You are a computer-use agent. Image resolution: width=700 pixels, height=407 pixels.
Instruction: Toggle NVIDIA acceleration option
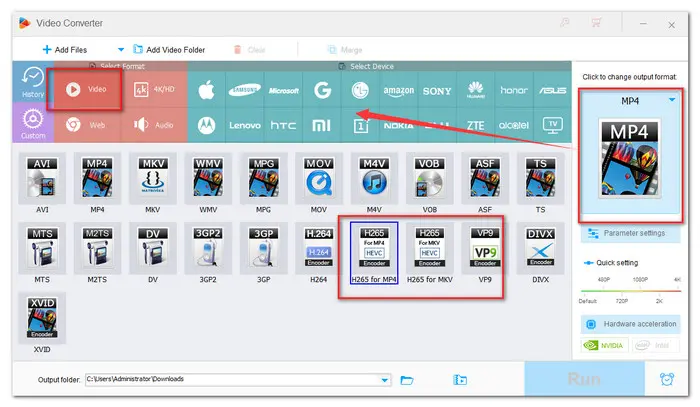pos(604,345)
